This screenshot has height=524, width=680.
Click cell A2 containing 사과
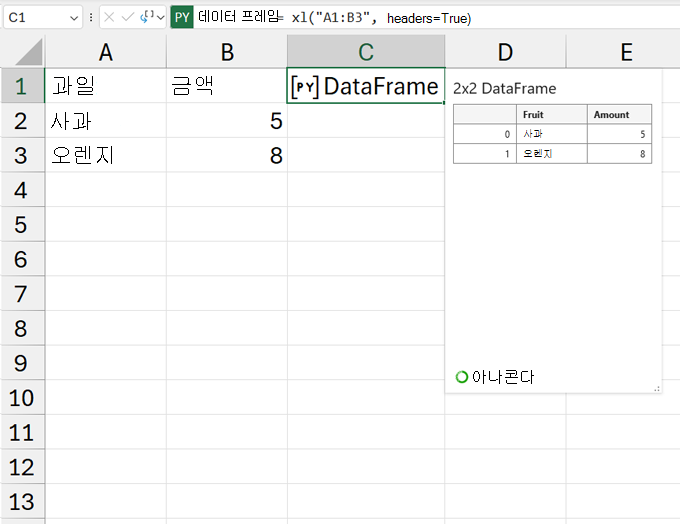[x=106, y=121]
